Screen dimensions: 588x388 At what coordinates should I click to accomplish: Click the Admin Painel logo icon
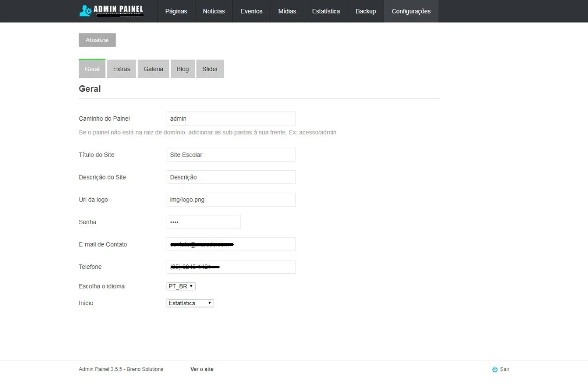pos(85,11)
